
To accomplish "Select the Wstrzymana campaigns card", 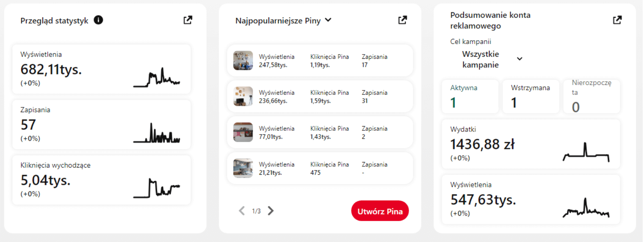I will (531, 96).
